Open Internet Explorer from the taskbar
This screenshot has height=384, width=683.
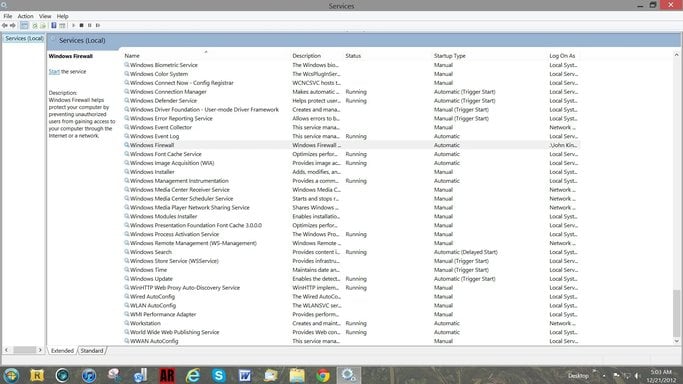pos(193,375)
